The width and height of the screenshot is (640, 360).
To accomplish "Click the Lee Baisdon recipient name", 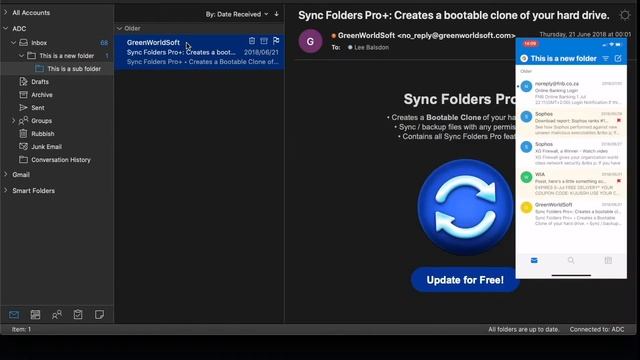I will (x=371, y=47).
